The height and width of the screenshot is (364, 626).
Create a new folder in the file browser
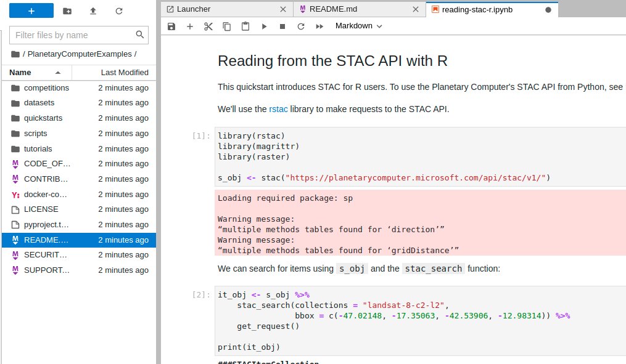pos(67,10)
